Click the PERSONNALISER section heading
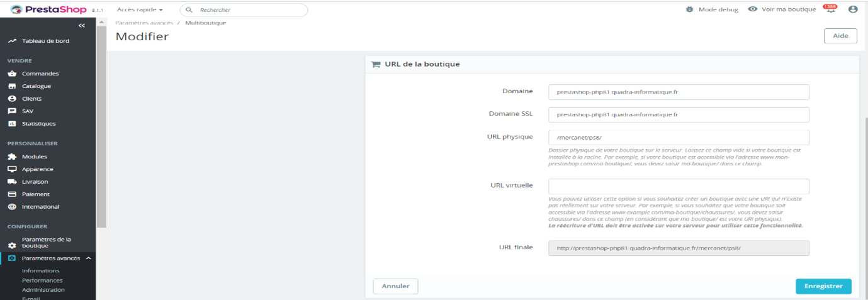 tap(33, 143)
